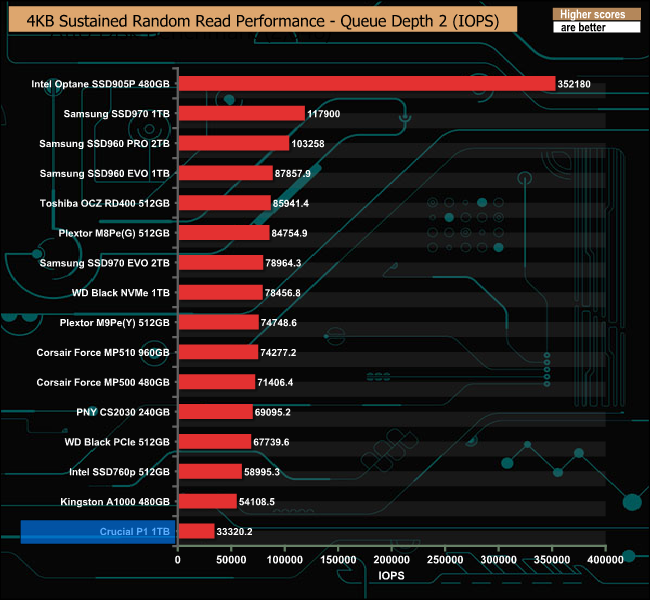Image resolution: width=650 pixels, height=600 pixels.
Task: Click the x-axis tick label 350000
Action: tap(552, 560)
